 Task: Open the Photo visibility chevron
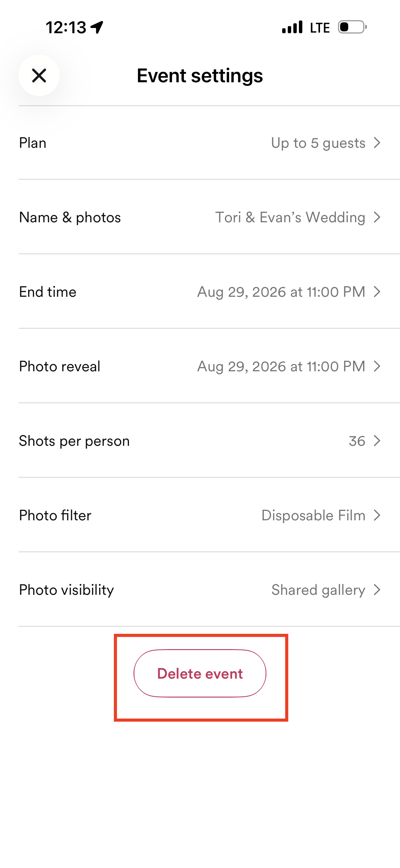coord(377,590)
